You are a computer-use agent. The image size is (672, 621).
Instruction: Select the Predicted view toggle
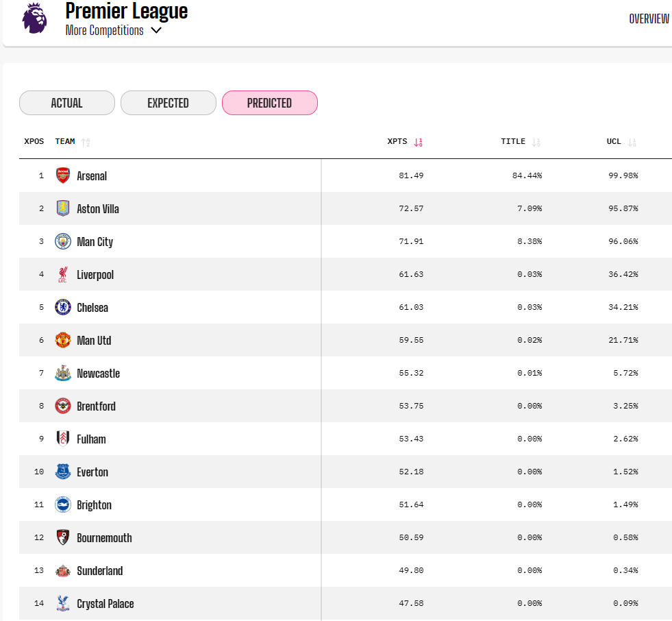click(270, 103)
